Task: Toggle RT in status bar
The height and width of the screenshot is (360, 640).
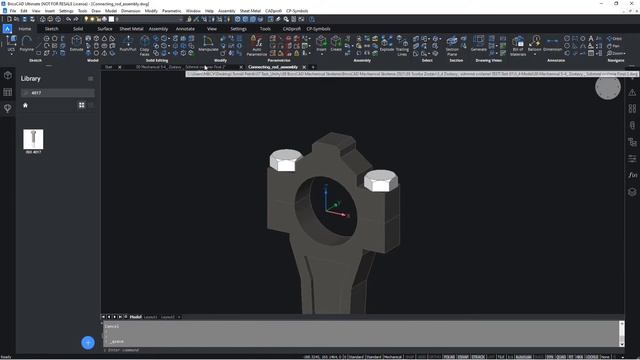Action: tap(571, 357)
